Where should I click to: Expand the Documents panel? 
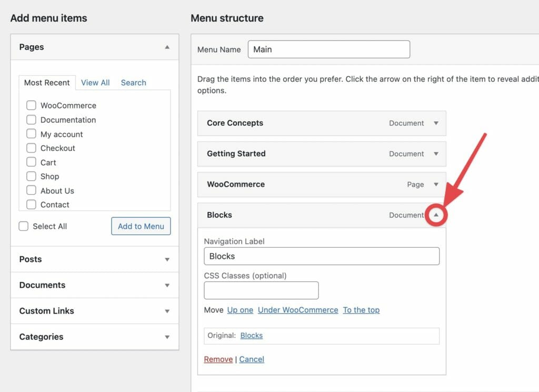[x=167, y=285]
